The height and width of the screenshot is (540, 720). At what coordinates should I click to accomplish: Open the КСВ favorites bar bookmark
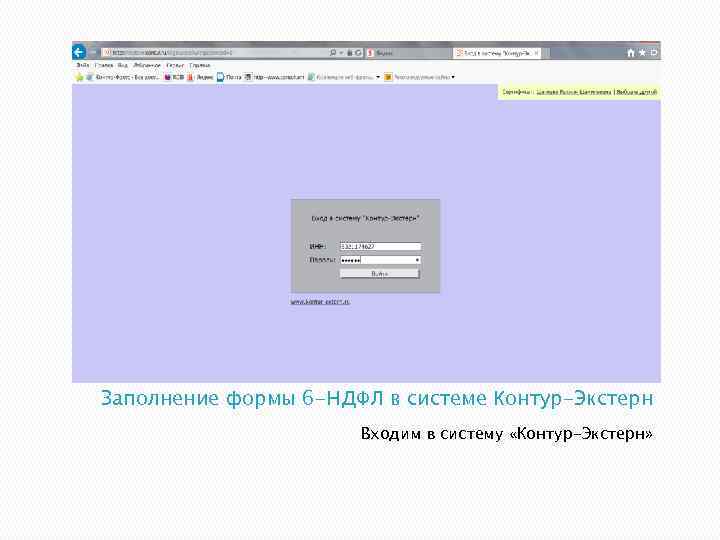(174, 77)
